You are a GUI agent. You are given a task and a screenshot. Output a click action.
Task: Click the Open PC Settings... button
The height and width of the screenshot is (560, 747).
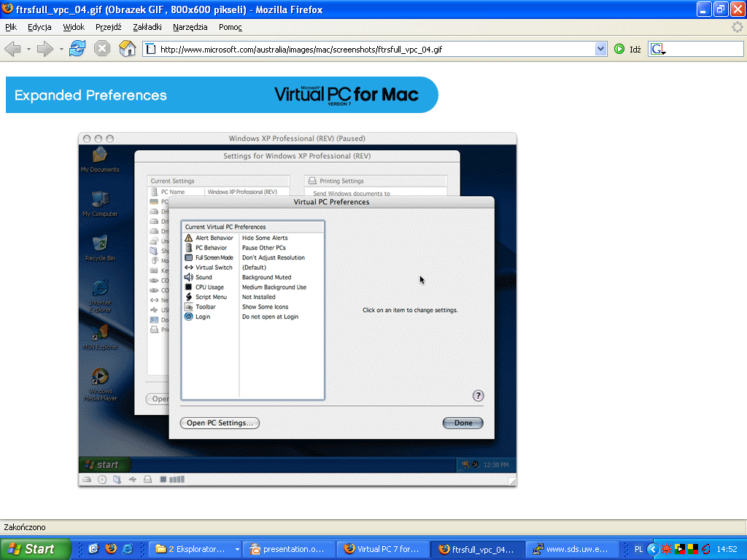[220, 423]
